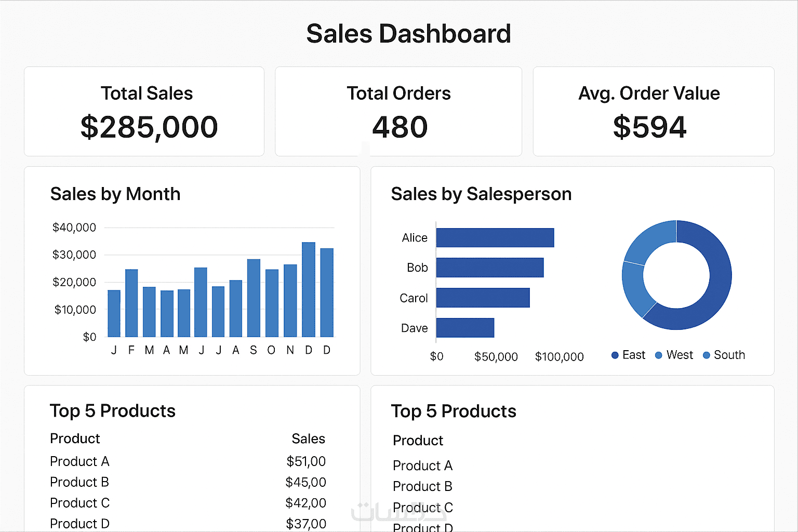Screen dimensions: 798x532
Task: Click Bob's sales bar
Action: (490, 268)
